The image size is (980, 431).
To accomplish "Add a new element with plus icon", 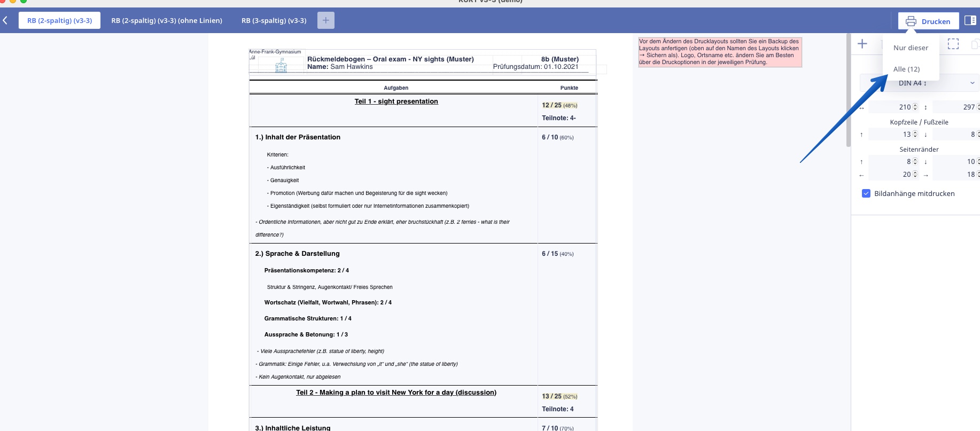I will pyautogui.click(x=862, y=44).
